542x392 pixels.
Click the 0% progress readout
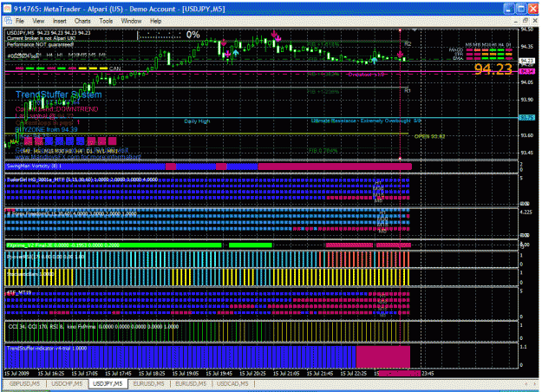pos(193,35)
